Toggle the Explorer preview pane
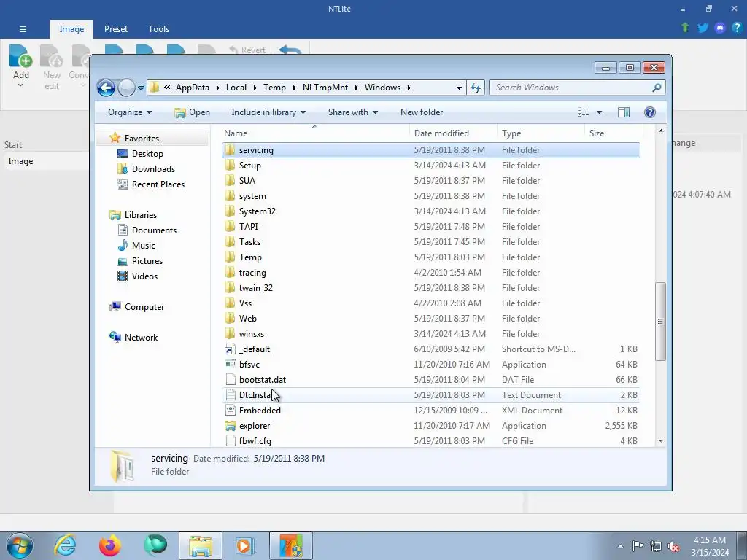747x560 pixels. click(x=624, y=112)
